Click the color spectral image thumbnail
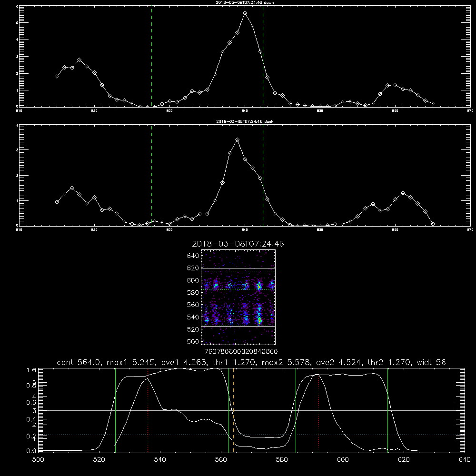This screenshot has width=476, height=476. coord(238,297)
